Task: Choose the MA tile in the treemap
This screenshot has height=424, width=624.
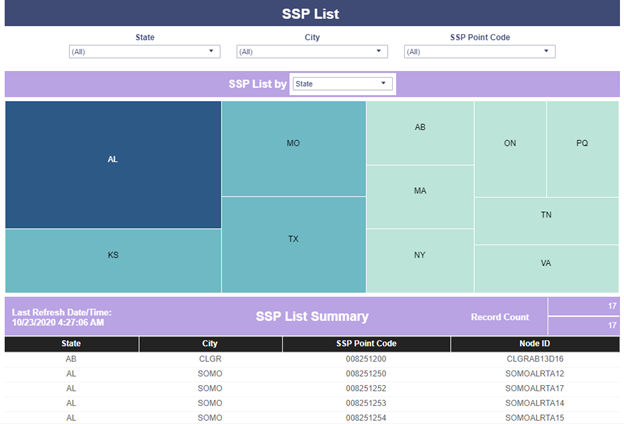Action: (420, 197)
